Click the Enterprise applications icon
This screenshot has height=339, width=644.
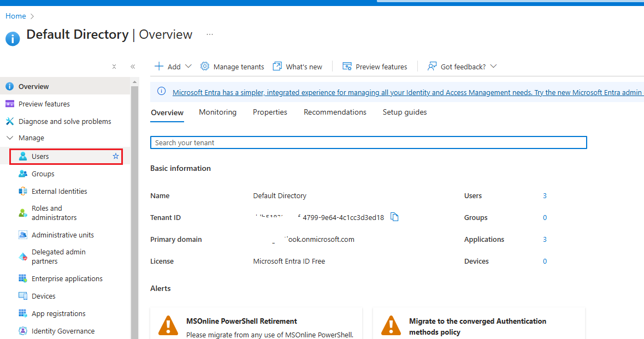point(23,279)
